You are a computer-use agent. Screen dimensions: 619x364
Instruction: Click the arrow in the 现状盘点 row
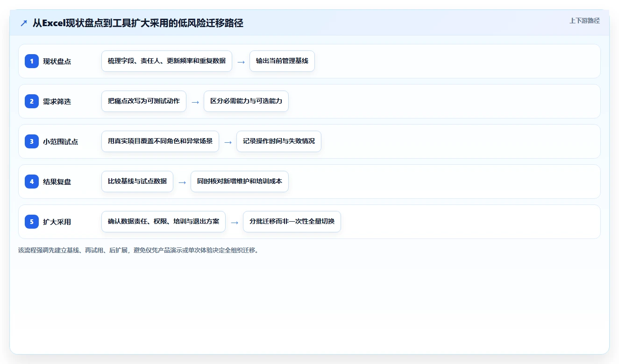pyautogui.click(x=241, y=62)
